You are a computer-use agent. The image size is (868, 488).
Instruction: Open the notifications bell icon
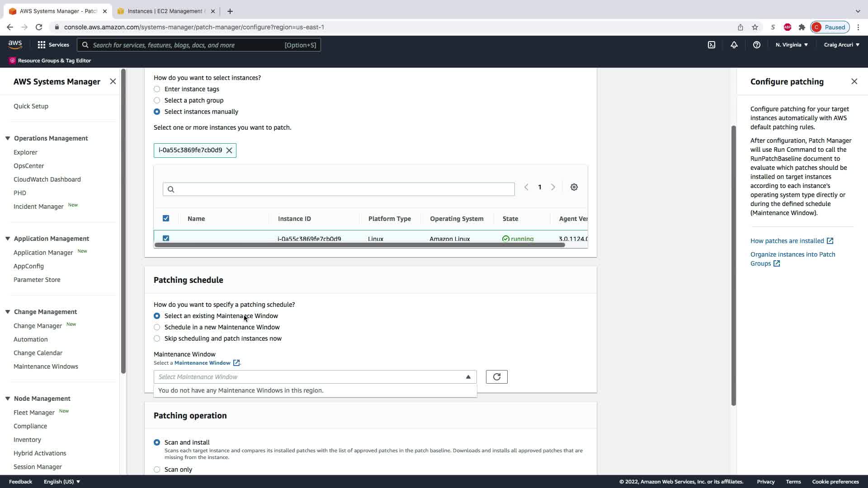[x=734, y=45]
